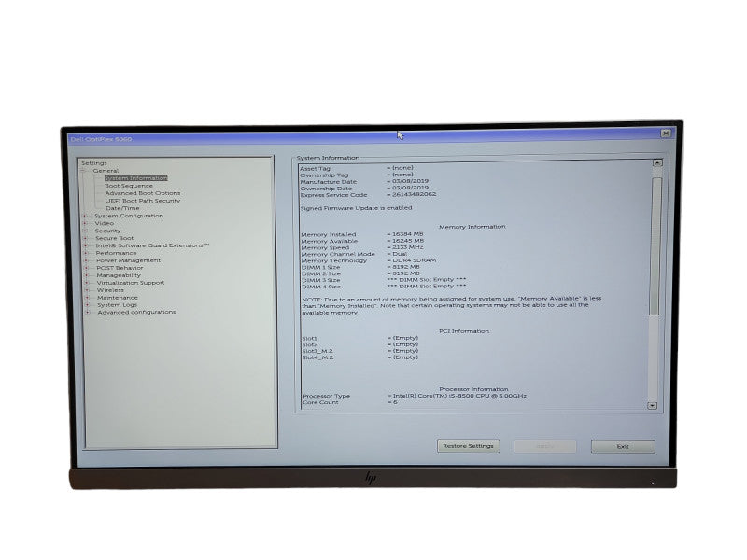Expand the Security node
This screenshot has width=747, height=560.
tap(86, 231)
